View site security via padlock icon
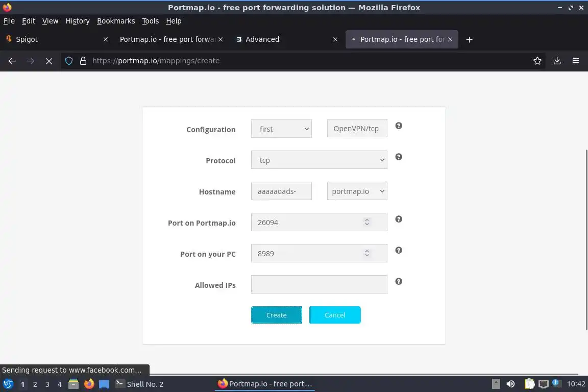This screenshot has width=588, height=392. pyautogui.click(x=83, y=61)
